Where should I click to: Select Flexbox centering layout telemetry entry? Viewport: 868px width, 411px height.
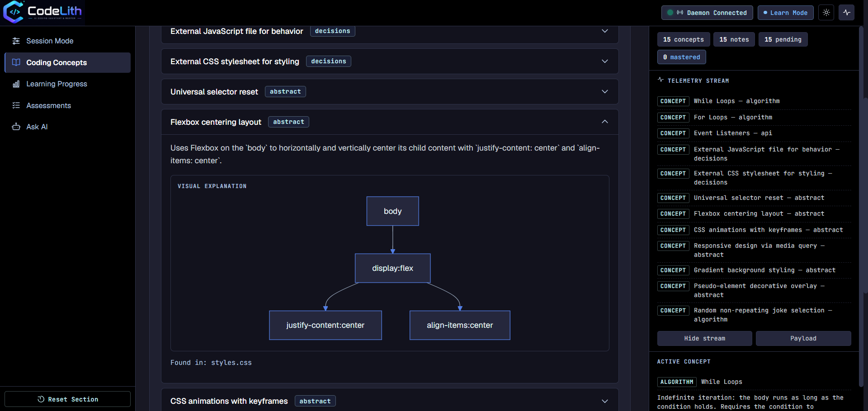[754, 214]
